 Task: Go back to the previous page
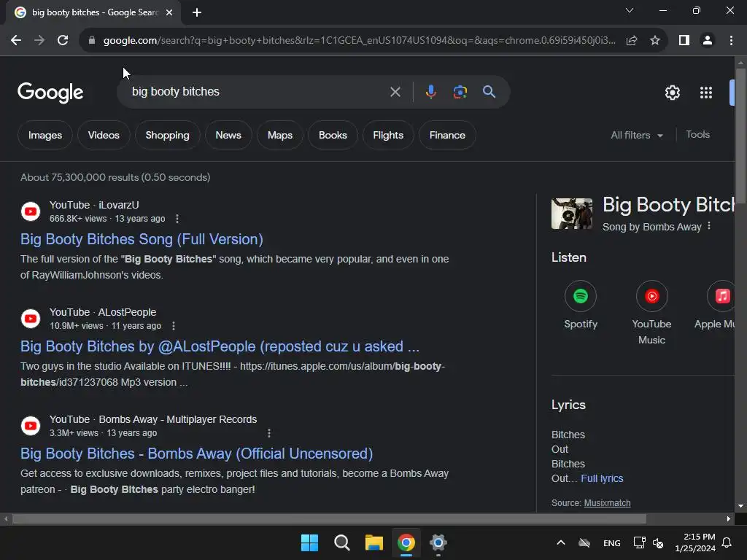[16, 41]
